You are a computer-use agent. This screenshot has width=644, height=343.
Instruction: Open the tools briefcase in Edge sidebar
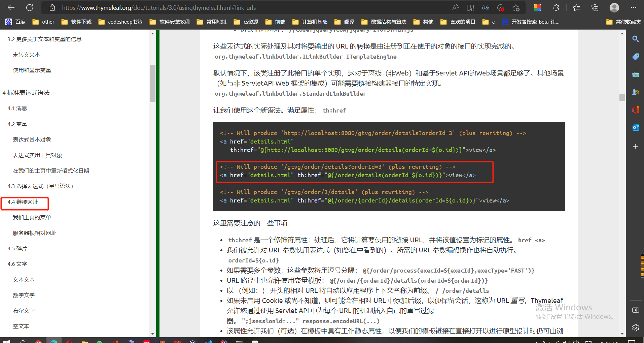(635, 74)
